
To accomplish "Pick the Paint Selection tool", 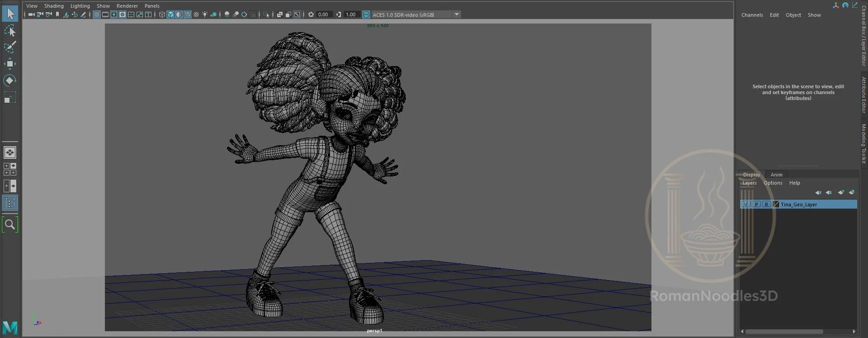I will (x=10, y=47).
